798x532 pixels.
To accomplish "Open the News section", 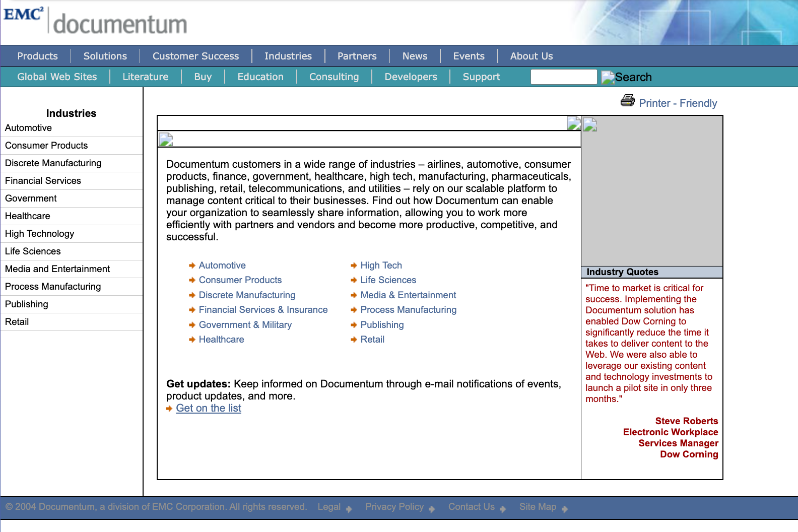I will click(415, 56).
